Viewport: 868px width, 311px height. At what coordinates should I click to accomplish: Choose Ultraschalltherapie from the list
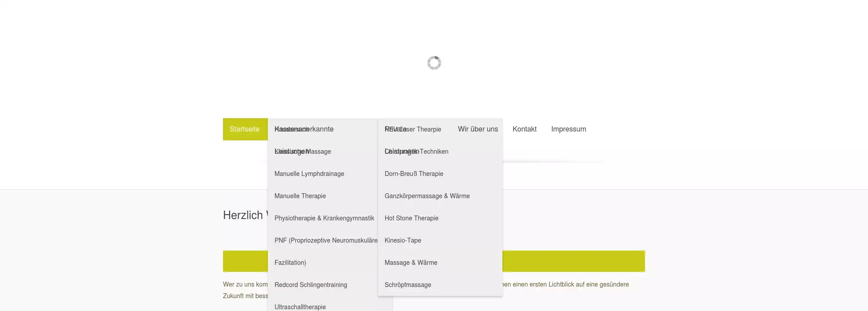click(x=300, y=307)
